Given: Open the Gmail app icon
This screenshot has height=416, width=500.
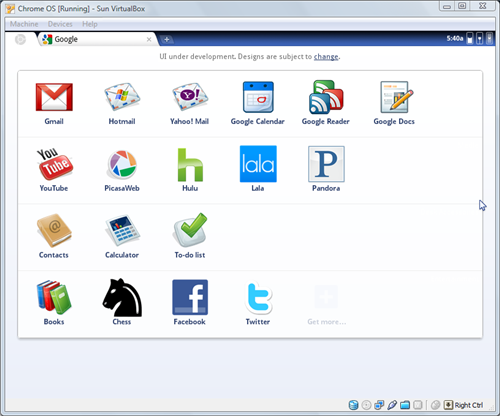Looking at the screenshot, I should tap(54, 97).
